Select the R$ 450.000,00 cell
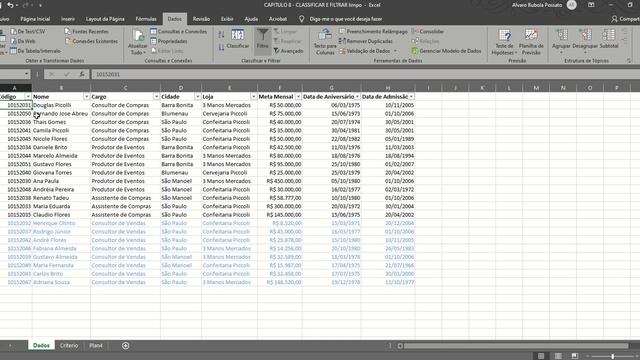The image size is (640, 360). [280, 181]
